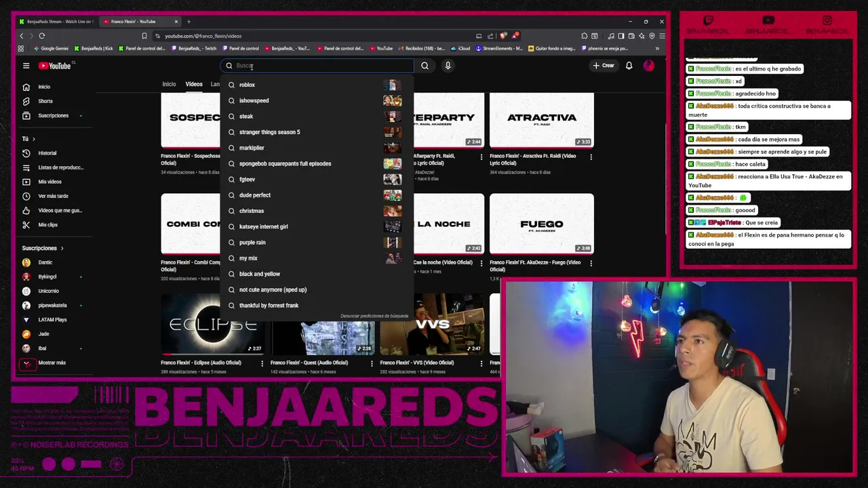This screenshot has width=868, height=488.
Task: Click Denunciar predicciones de búsqueda link
Action: [374, 316]
